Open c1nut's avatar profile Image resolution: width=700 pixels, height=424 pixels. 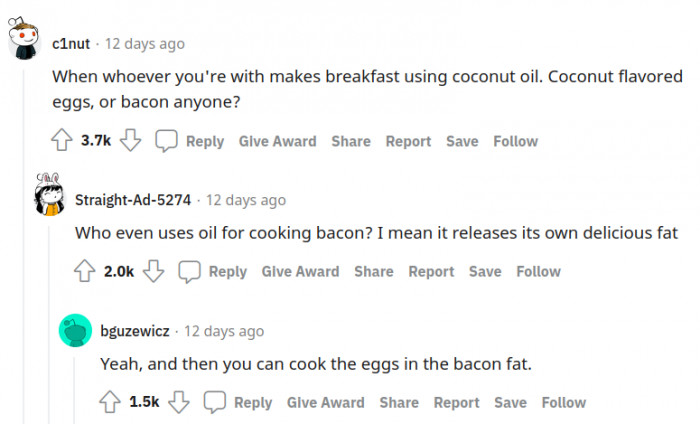tap(24, 39)
